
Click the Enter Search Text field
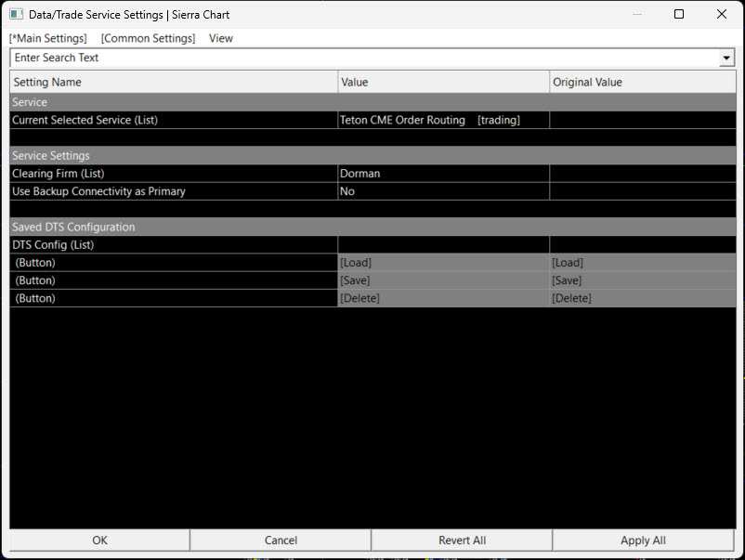[362, 58]
